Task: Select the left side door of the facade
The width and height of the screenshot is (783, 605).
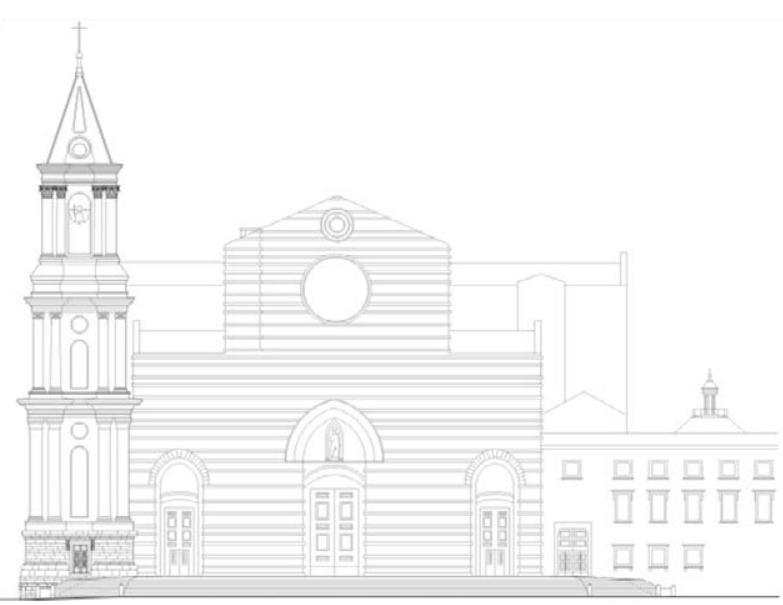Action: click(x=179, y=541)
